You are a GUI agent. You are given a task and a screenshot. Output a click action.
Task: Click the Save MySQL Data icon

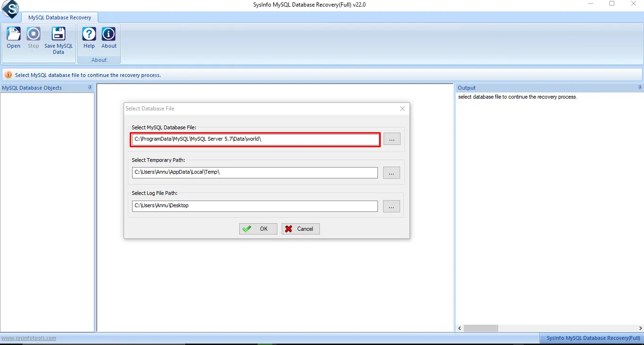click(59, 41)
